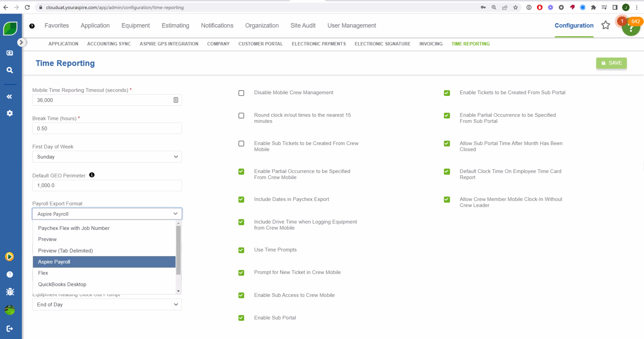Screen dimensions: 644x339
Task: Expand the left sidebar arrow
Action: [21, 42]
